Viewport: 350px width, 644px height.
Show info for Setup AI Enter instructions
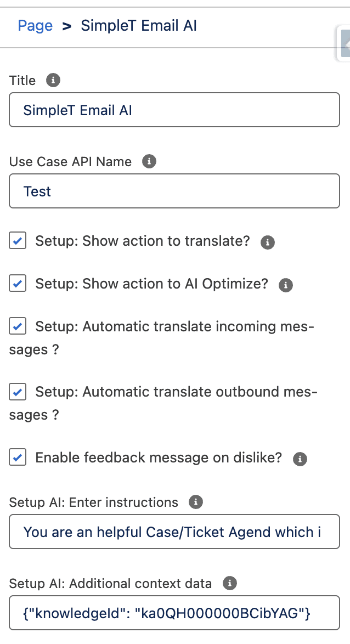195,502
